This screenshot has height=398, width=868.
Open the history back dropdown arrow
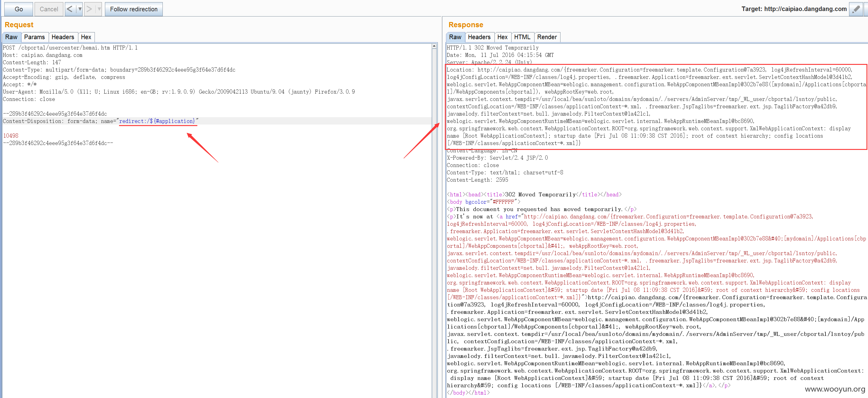(x=80, y=9)
